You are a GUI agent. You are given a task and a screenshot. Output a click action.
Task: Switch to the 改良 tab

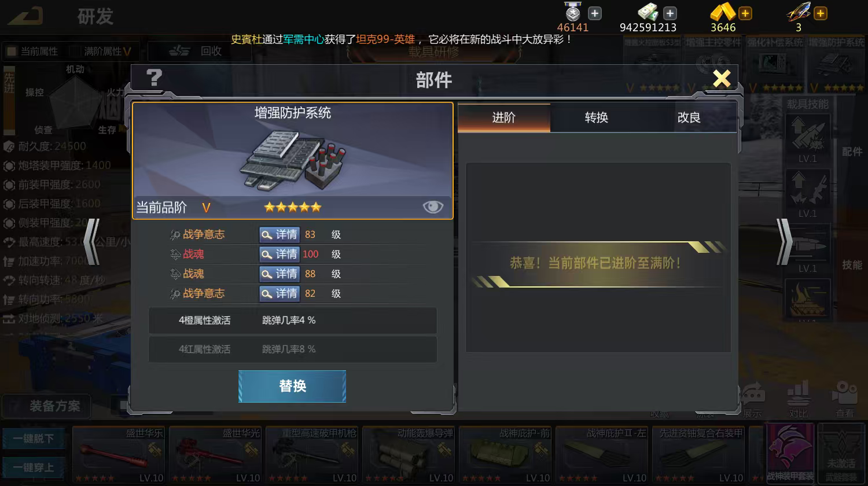pyautogui.click(x=689, y=117)
